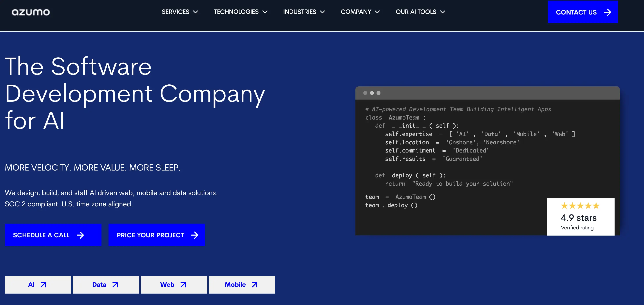Screen dimensions: 644x305
Task: Click the diagonal arrow beside AI label
Action: 43,285
